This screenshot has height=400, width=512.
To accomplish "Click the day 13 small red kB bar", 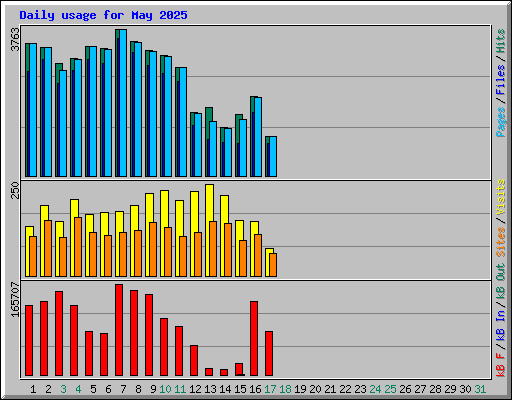I will click(209, 372).
